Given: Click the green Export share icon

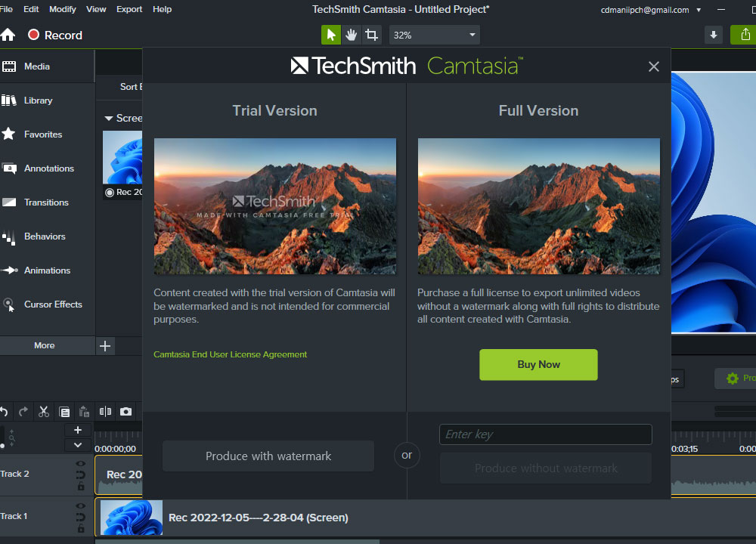Looking at the screenshot, I should (x=745, y=35).
